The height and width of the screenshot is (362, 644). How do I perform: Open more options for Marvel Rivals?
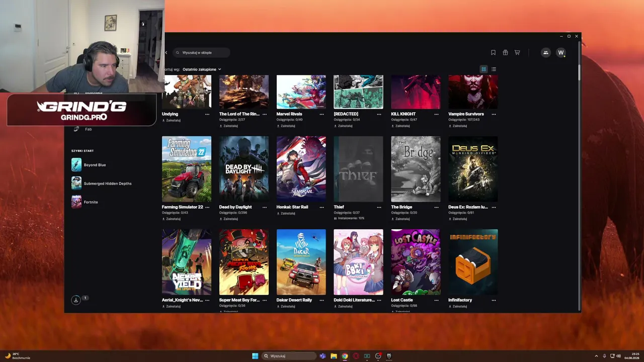click(321, 114)
